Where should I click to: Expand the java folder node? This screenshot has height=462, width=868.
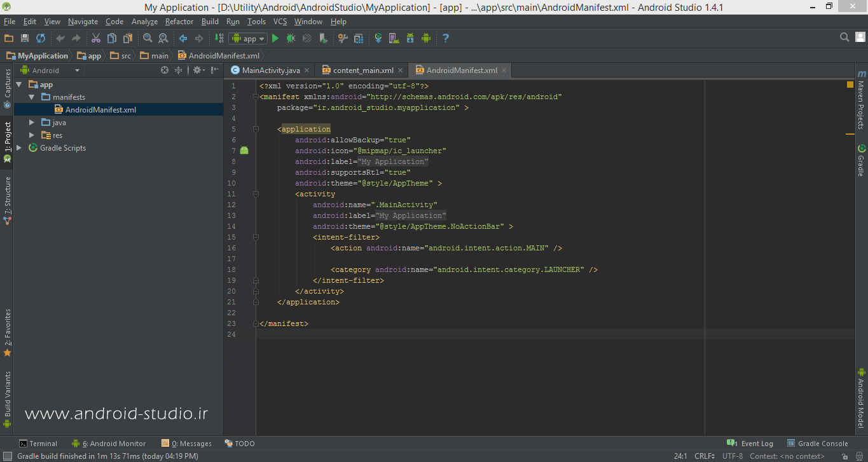(32, 123)
